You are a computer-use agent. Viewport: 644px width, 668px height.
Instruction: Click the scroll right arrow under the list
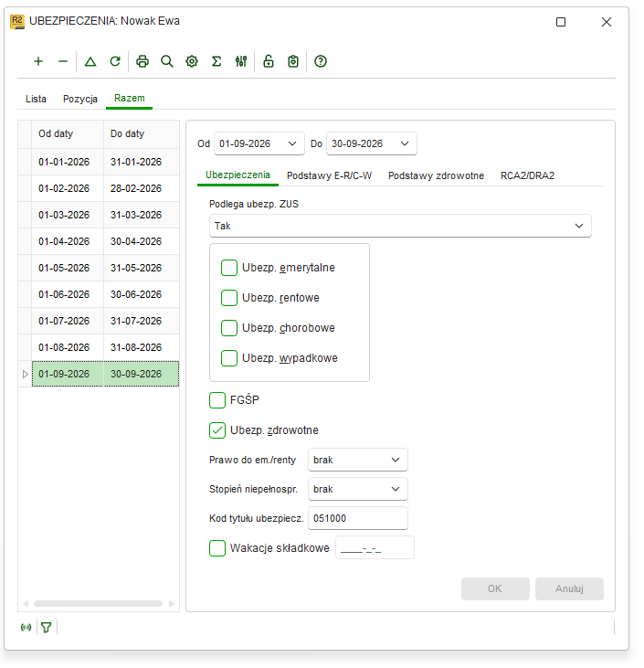(172, 604)
